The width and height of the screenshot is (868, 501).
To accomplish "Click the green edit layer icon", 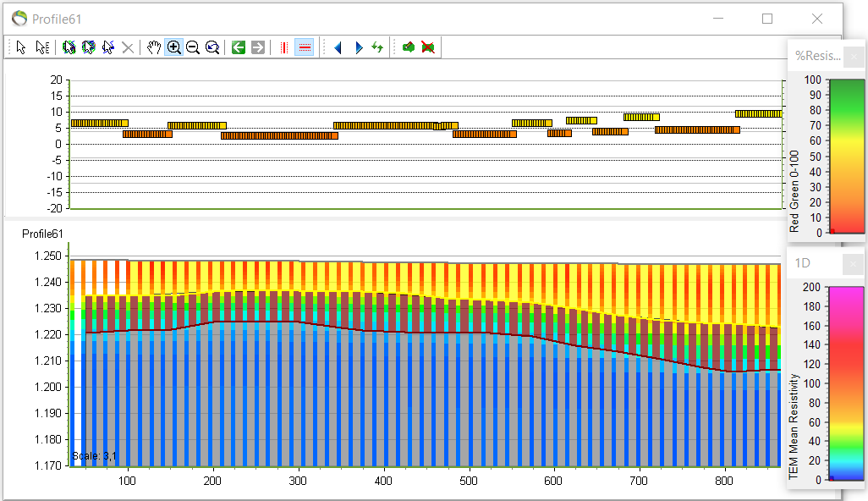I will pos(409,47).
